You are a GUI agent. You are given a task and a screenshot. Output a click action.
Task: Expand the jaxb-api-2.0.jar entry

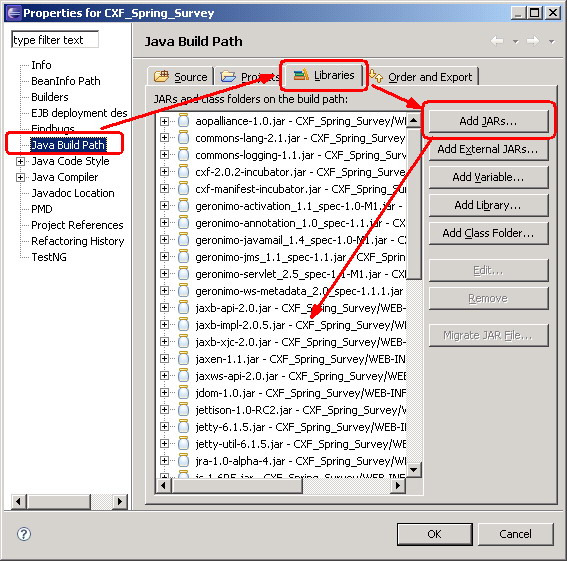point(164,308)
